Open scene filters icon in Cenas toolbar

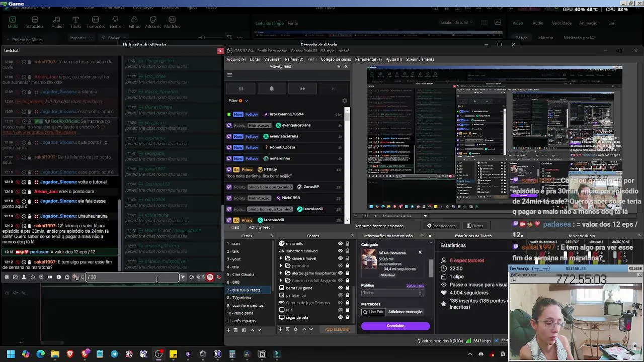click(244, 330)
